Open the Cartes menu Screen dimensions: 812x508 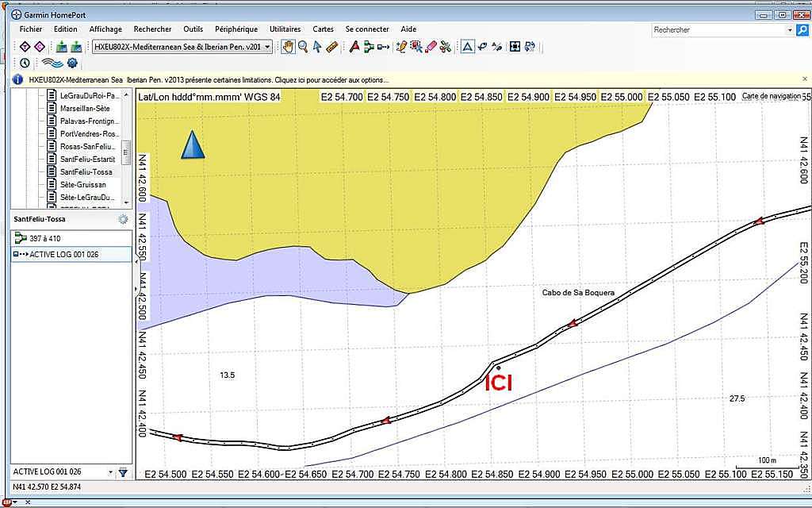click(324, 29)
